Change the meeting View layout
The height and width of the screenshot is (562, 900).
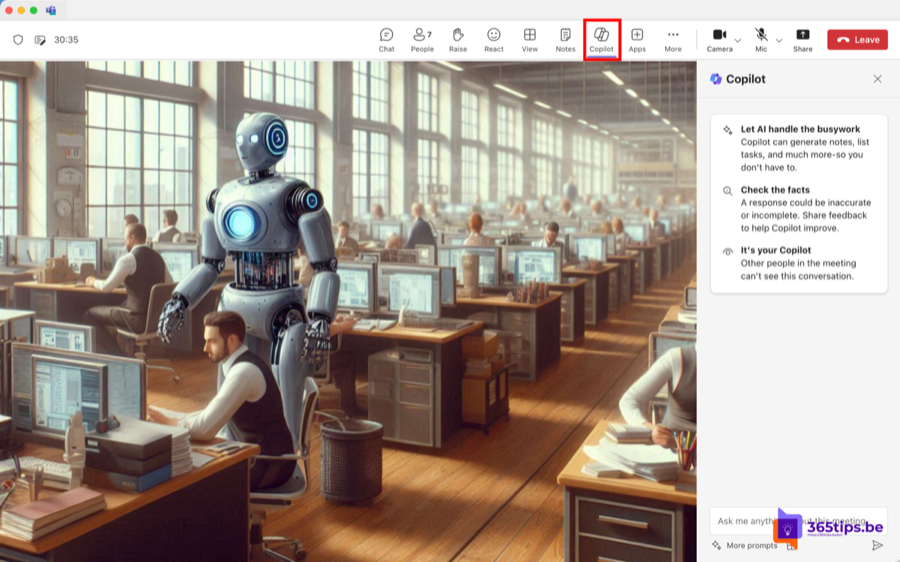pyautogui.click(x=529, y=40)
